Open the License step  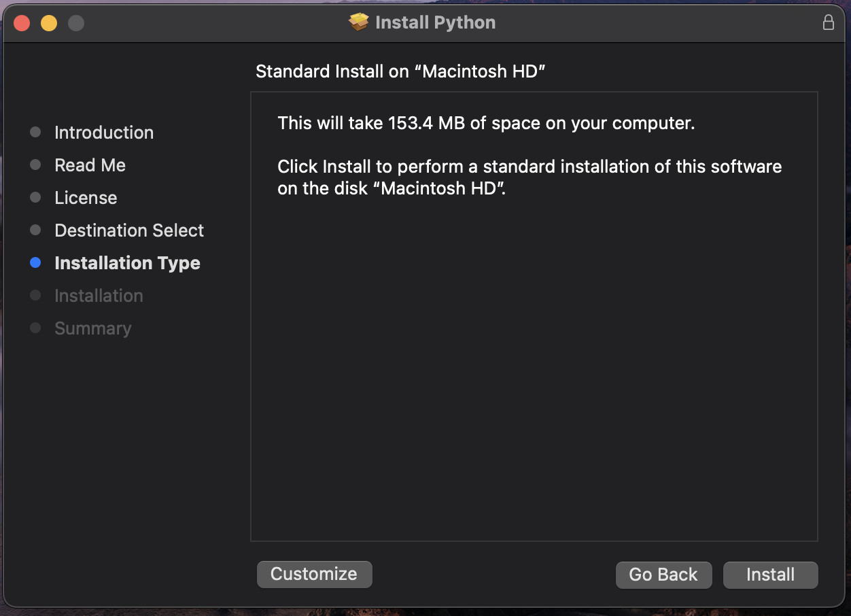point(85,197)
